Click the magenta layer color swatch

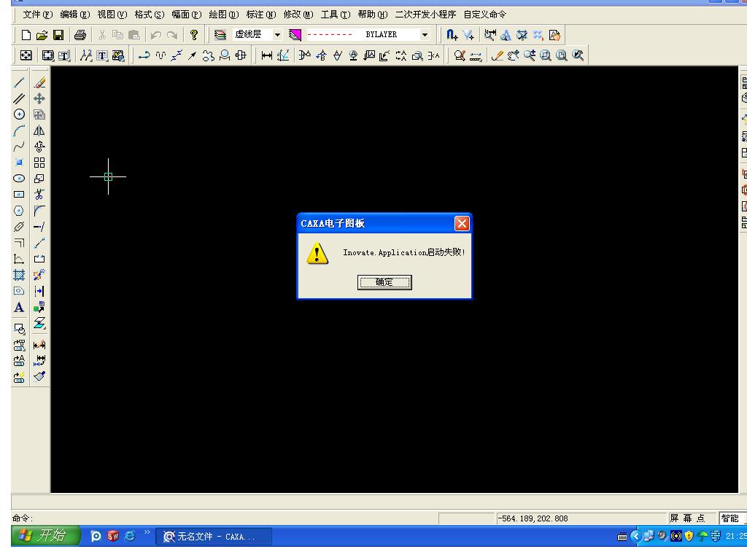click(295, 35)
